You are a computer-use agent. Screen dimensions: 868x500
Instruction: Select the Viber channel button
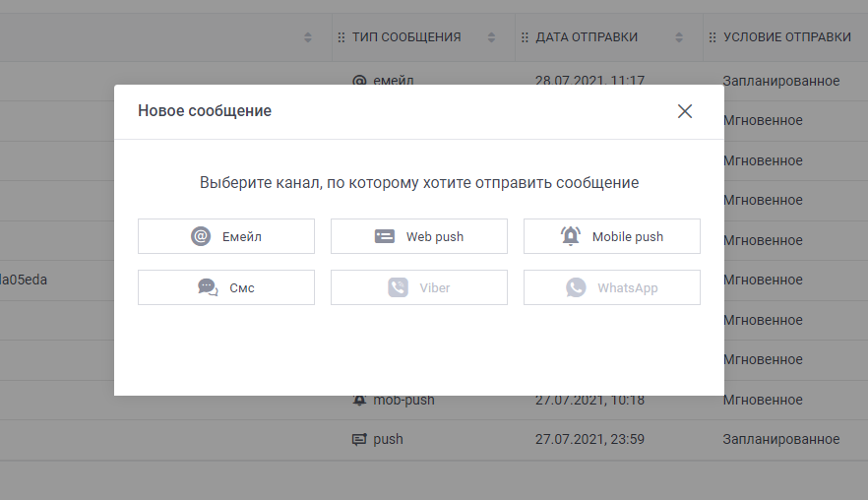[x=419, y=287]
